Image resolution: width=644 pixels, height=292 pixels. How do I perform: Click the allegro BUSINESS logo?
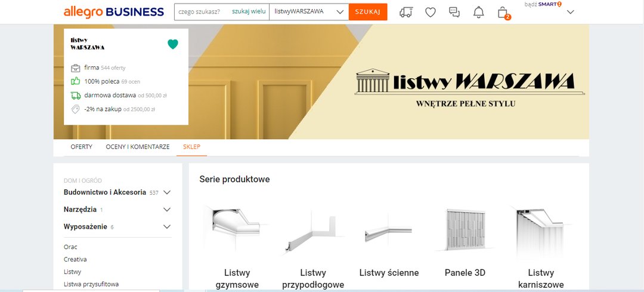click(x=114, y=12)
